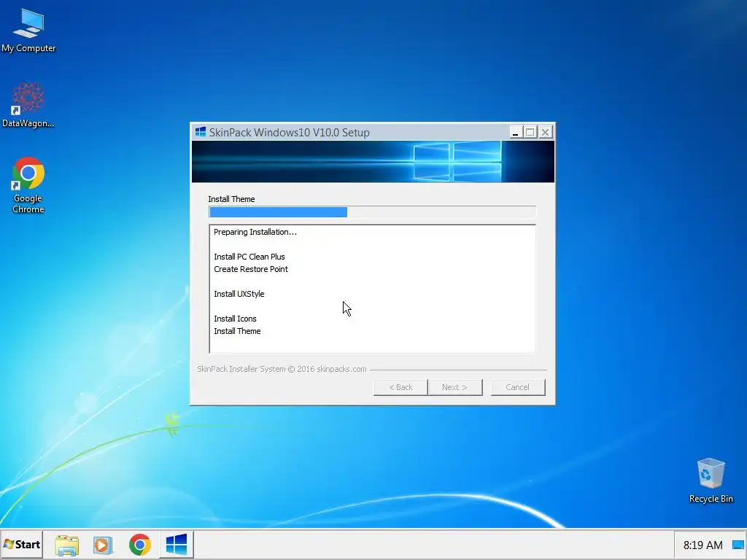Close the SkinPack Setup window

(546, 132)
